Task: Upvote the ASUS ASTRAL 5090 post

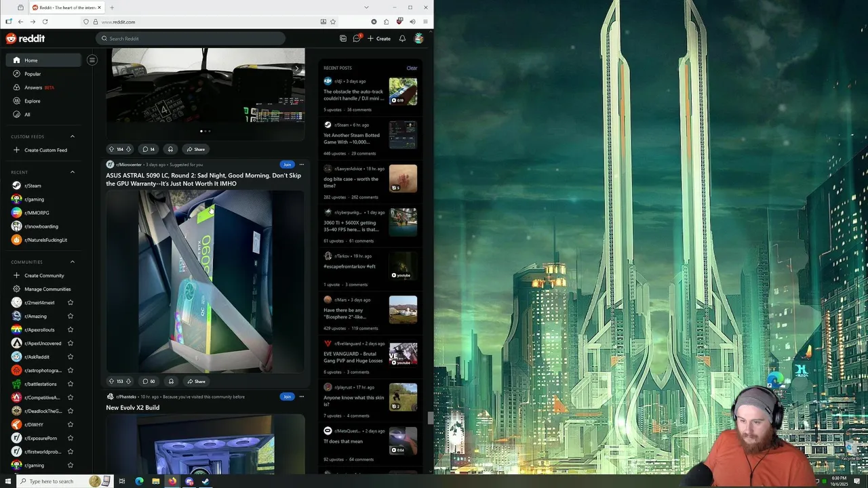Action: pyautogui.click(x=111, y=382)
